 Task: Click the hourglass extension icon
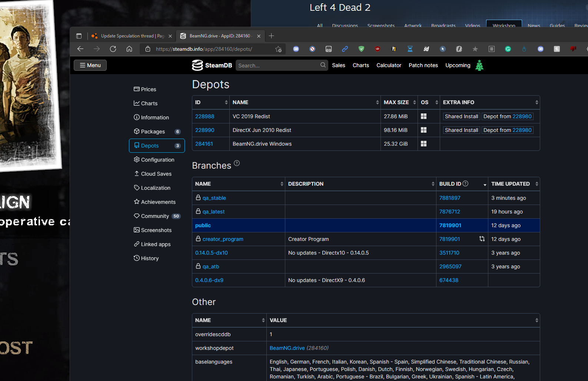[410, 49]
